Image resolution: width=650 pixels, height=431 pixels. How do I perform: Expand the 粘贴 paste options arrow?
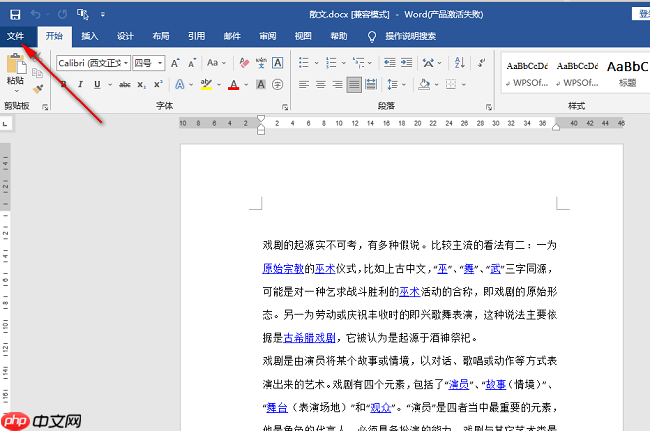point(16,91)
